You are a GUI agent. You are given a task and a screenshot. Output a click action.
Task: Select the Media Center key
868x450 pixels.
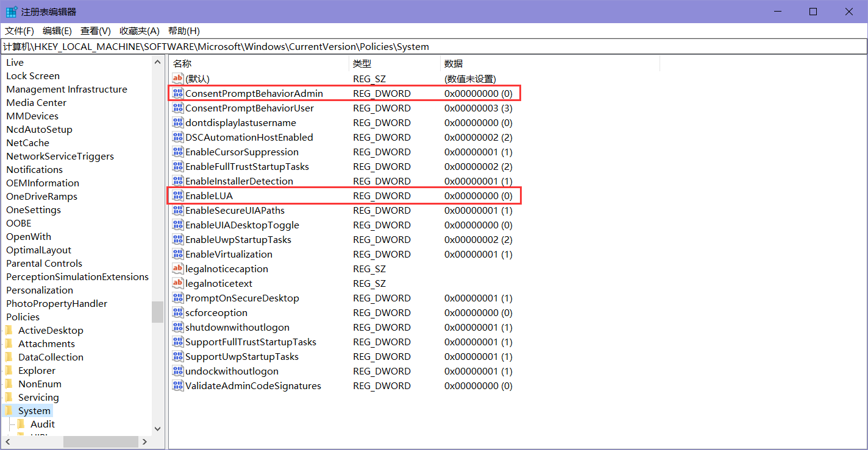36,103
